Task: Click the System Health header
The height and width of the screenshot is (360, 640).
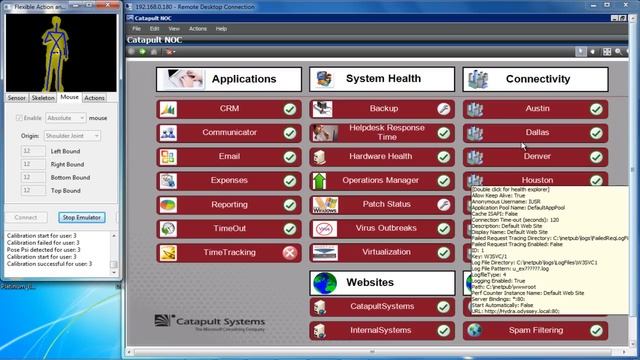Action: coord(382,79)
